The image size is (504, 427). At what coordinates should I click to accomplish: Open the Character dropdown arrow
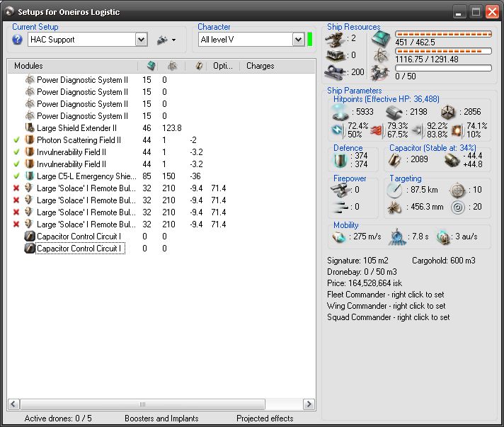pos(298,40)
